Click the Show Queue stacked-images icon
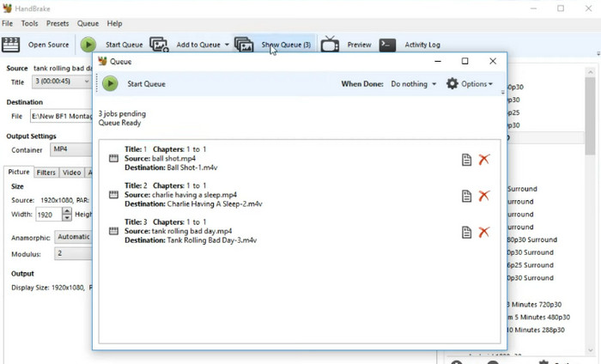Viewport: 601px width, 364px height. (244, 45)
